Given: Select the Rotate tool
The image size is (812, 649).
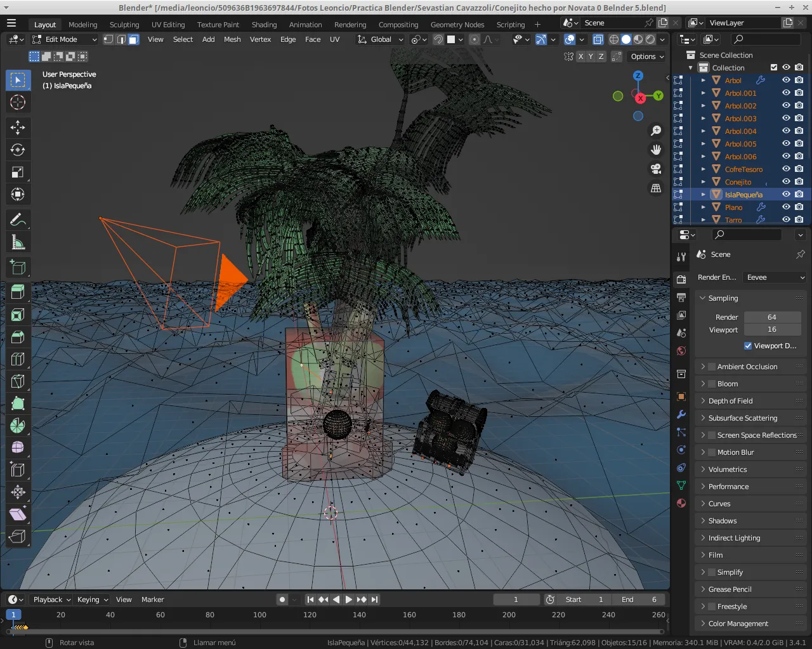Looking at the screenshot, I should 18,150.
